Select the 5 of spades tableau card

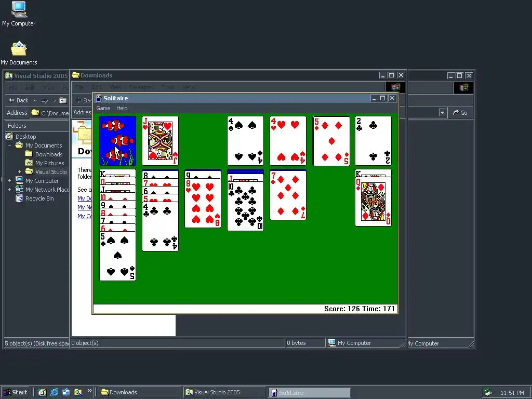tap(117, 256)
